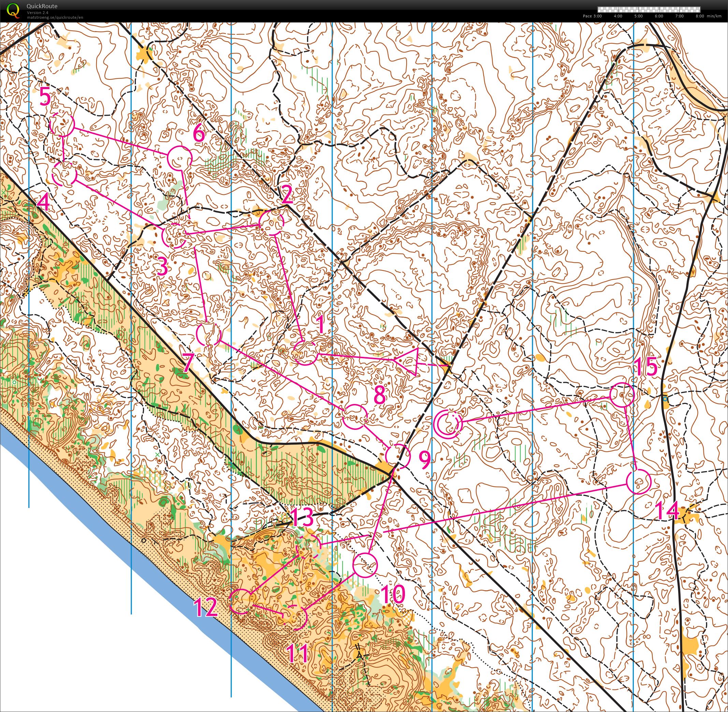
Task: Click control circle 6
Action: [x=179, y=158]
